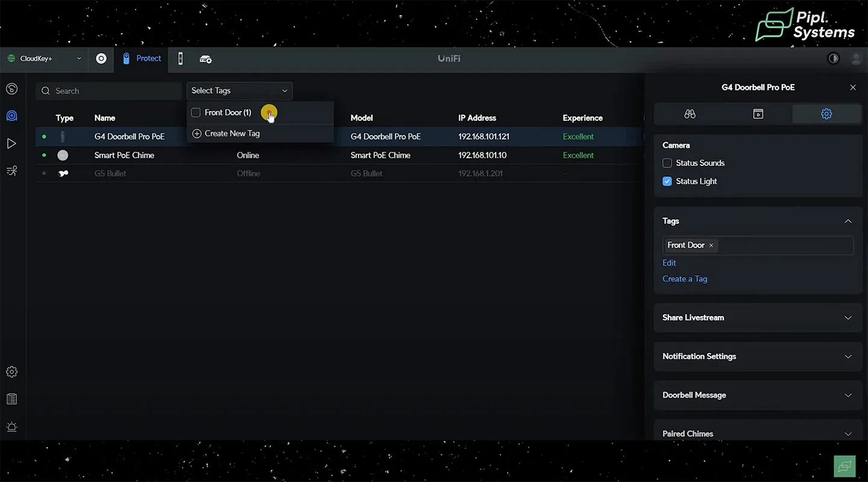Disable the Status Light checkbox

pyautogui.click(x=667, y=181)
